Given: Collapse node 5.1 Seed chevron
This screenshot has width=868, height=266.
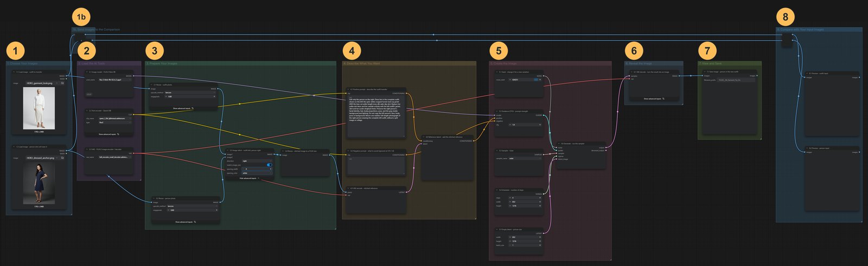Looking at the screenshot, I should coord(497,72).
